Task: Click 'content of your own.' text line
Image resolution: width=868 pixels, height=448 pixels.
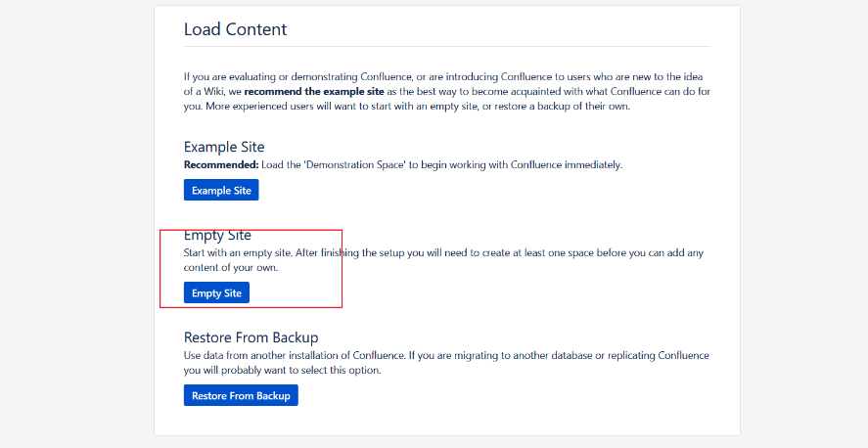Action: [x=231, y=267]
